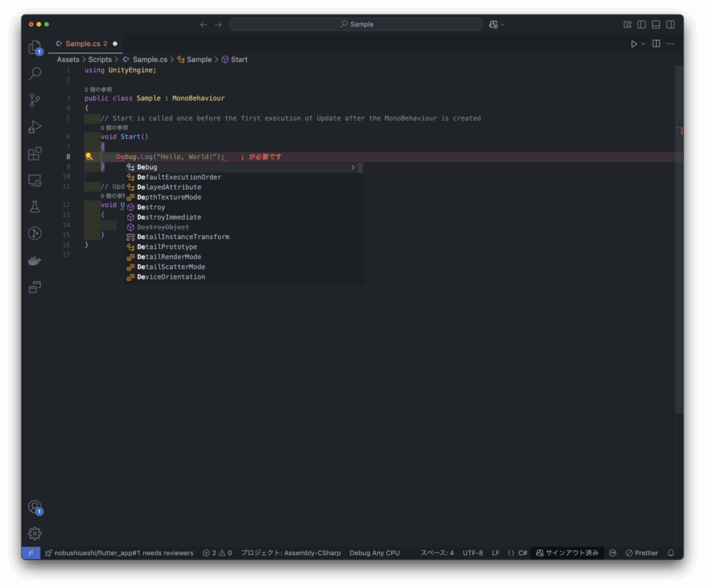
Task: Click the remote window indicator in status bar
Action: click(31, 553)
